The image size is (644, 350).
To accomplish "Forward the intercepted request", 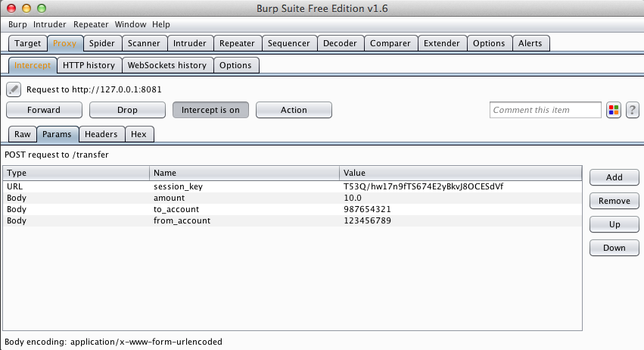I will pyautogui.click(x=44, y=110).
